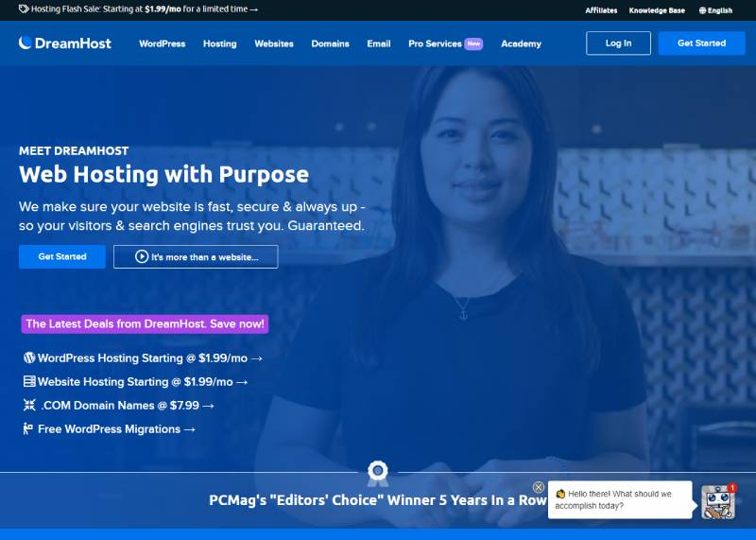Click the Web Hosting with Purpose heading

coord(163,174)
